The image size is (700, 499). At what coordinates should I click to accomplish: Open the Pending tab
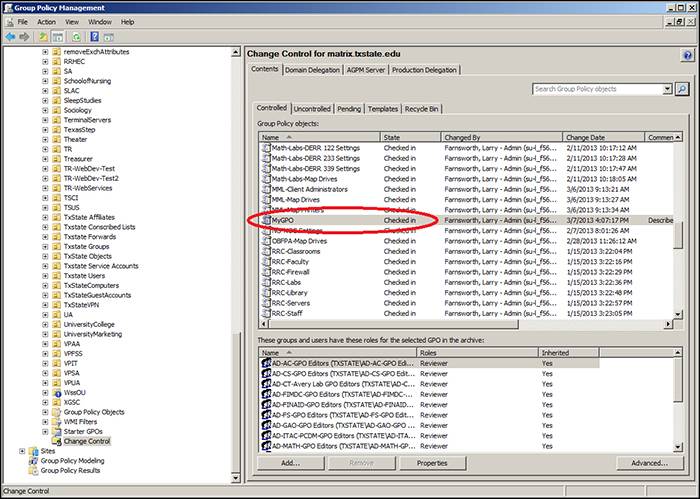pos(349,109)
